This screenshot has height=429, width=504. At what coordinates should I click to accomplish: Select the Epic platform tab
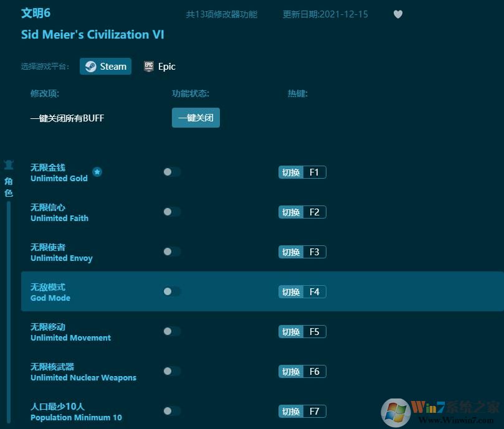coord(159,67)
